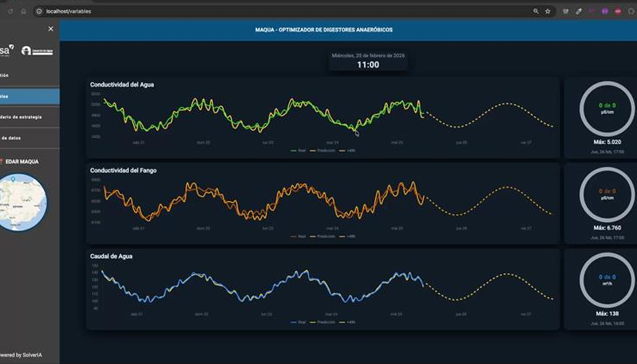This screenshot has width=637, height=364.
Task: Click the site info icon beside the URL
Action: pyautogui.click(x=39, y=11)
